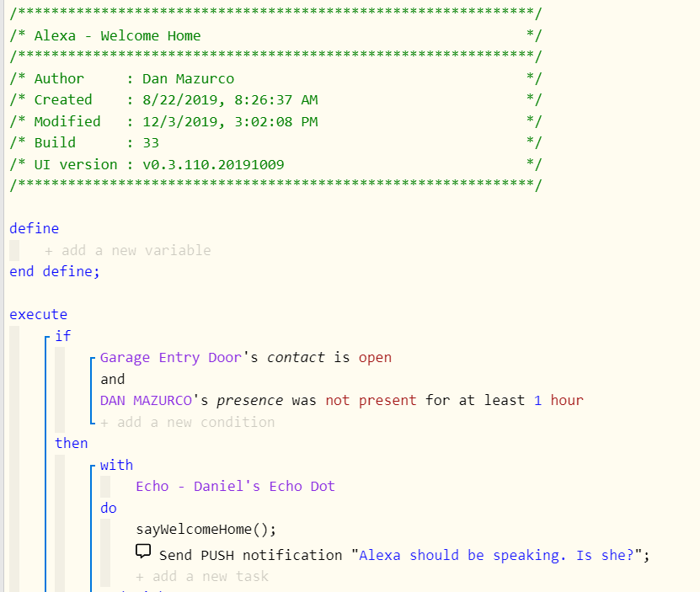Click '+ add a new variable'
The height and width of the screenshot is (592, 700).
[128, 249]
